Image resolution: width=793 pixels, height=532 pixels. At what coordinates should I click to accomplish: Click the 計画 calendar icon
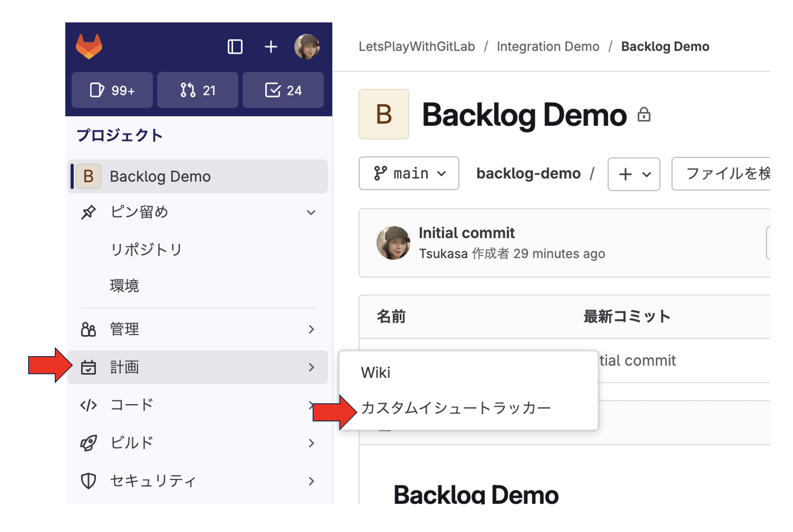click(88, 368)
